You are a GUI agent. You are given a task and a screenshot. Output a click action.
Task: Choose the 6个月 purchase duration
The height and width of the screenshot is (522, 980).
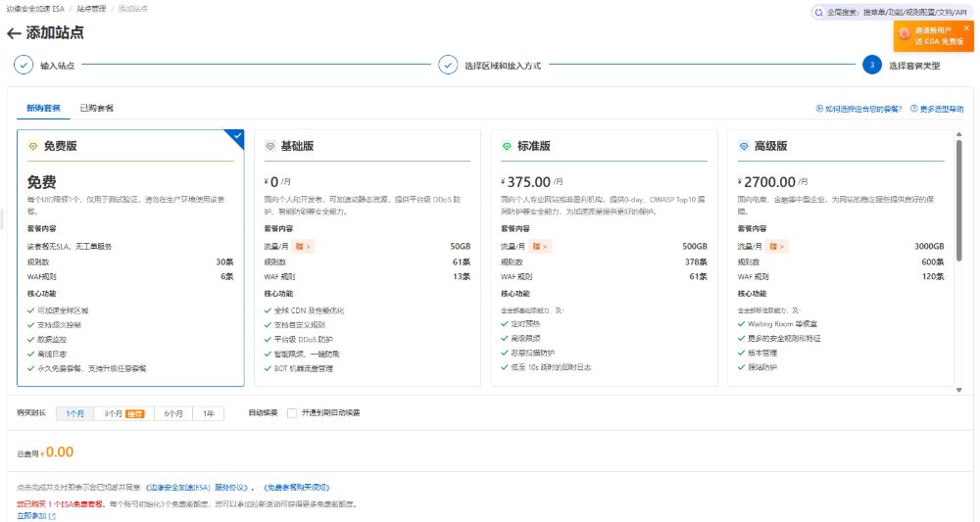coord(173,413)
